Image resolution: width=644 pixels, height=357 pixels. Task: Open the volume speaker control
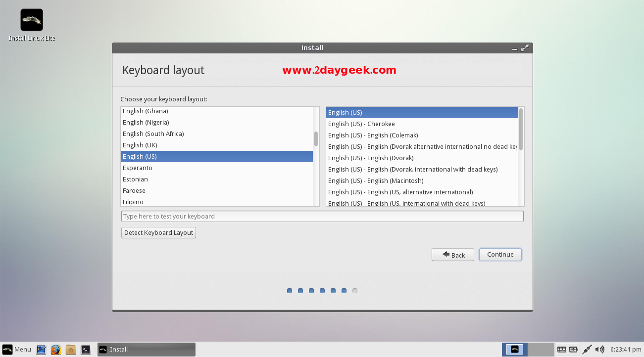(x=600, y=350)
